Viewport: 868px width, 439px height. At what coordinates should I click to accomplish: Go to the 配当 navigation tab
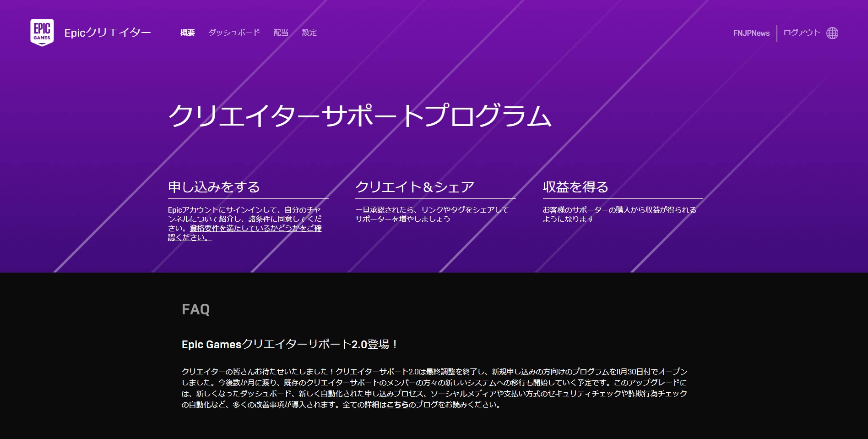(281, 33)
